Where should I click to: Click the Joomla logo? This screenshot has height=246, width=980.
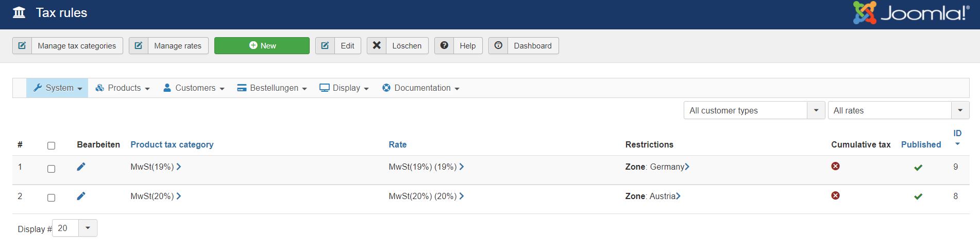(910, 13)
